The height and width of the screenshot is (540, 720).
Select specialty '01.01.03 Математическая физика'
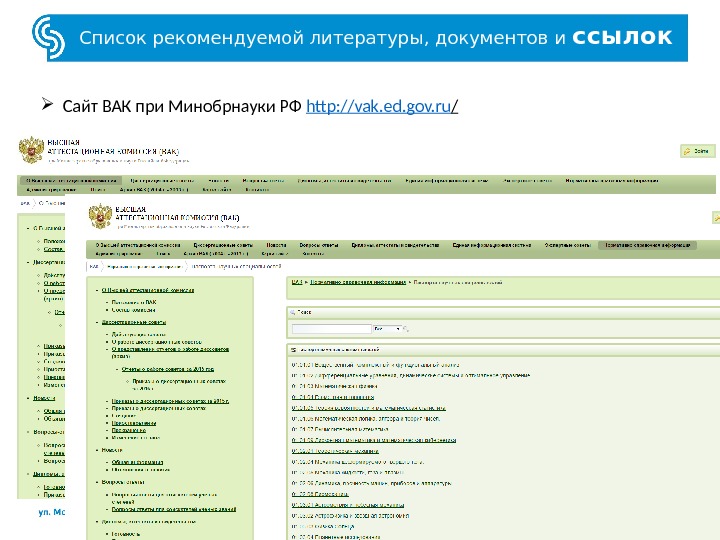point(334,386)
